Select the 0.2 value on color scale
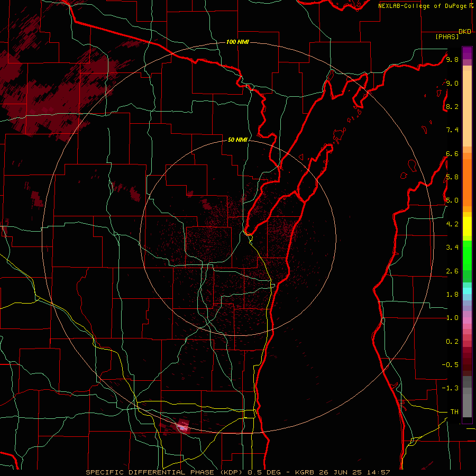Viewport: 476px width, 476px height. (452, 342)
